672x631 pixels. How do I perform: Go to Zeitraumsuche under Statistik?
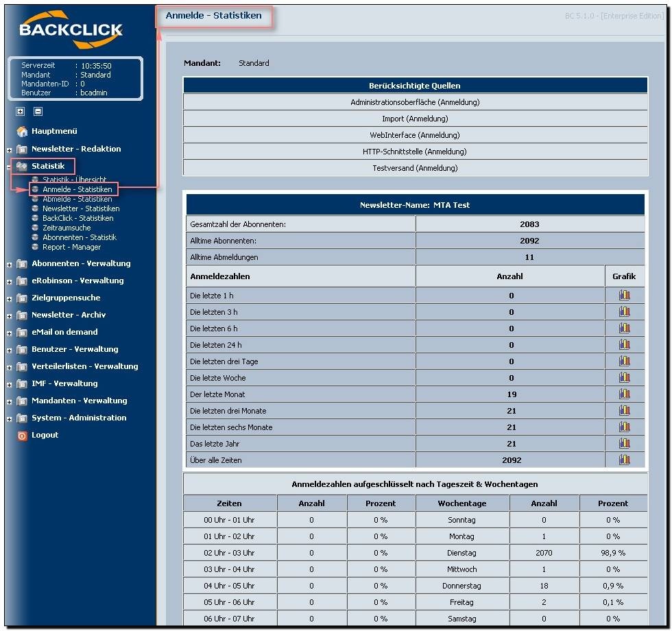(67, 228)
